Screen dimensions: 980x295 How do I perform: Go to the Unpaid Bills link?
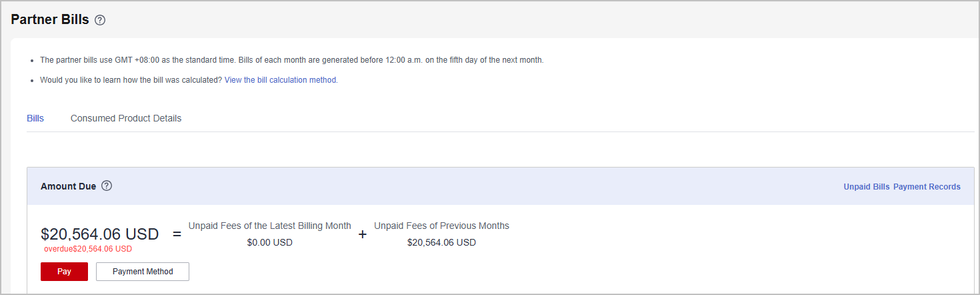(866, 187)
